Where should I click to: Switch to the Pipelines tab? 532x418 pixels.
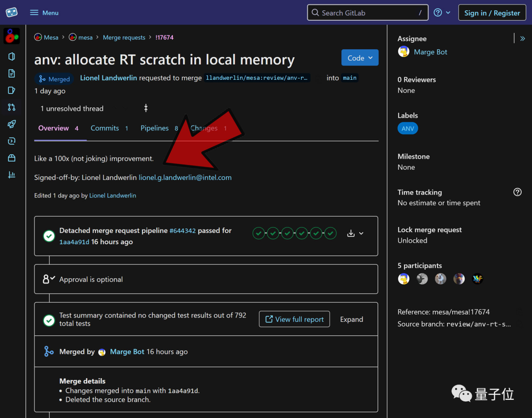(159, 128)
